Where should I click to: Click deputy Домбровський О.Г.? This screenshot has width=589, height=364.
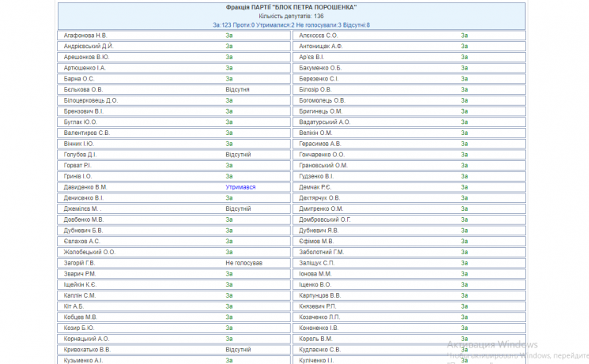pyautogui.click(x=325, y=220)
